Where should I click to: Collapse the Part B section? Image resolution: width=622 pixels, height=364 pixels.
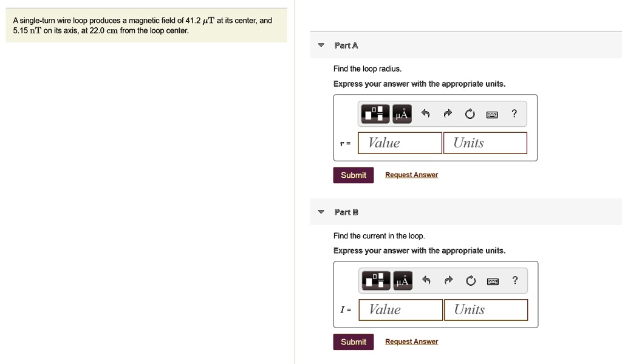321,212
